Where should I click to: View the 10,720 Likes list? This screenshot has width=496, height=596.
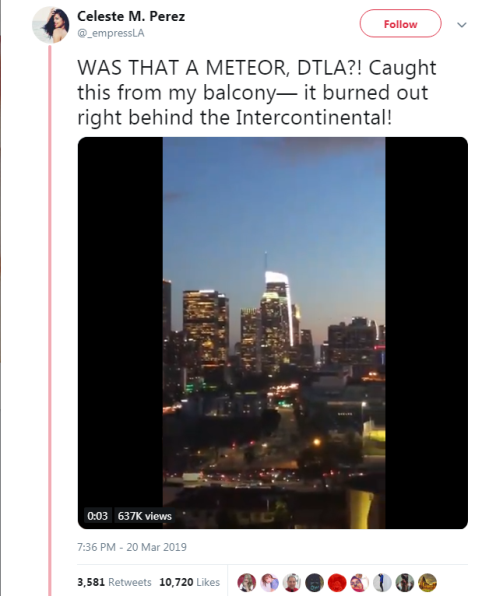pos(189,582)
